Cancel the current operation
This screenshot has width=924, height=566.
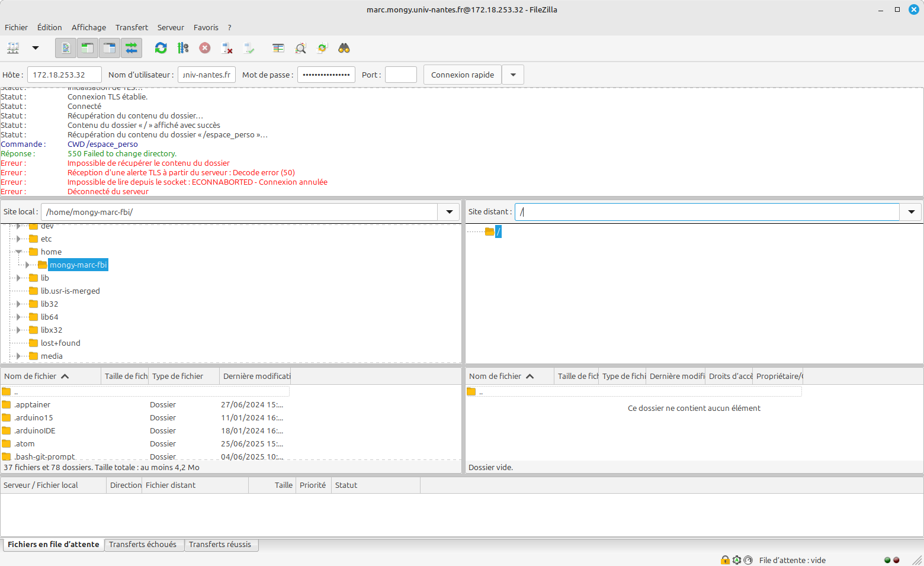tap(204, 48)
